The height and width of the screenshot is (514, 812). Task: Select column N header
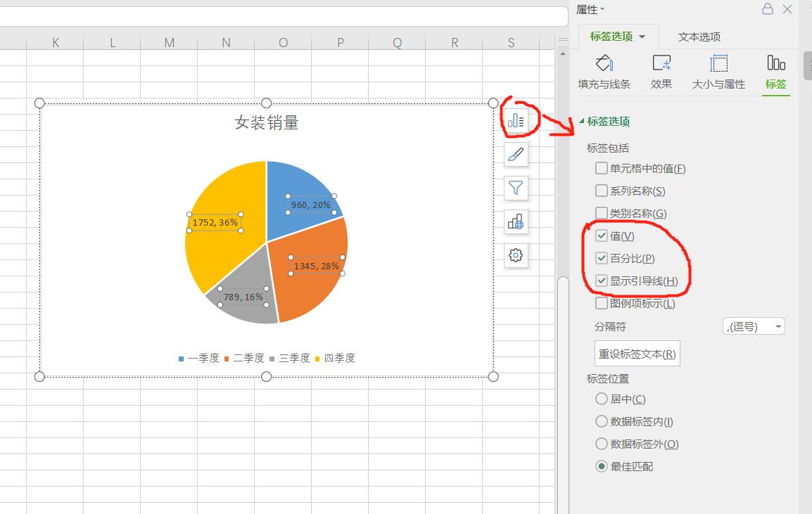click(227, 42)
